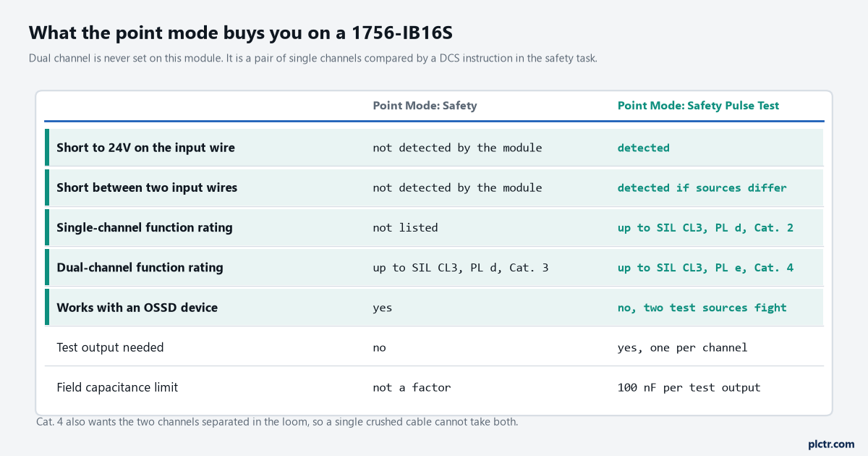Image resolution: width=868 pixels, height=456 pixels.
Task: Click 'up to SIL CL3, PL d, Cat. 2' cell
Action: 705,227
